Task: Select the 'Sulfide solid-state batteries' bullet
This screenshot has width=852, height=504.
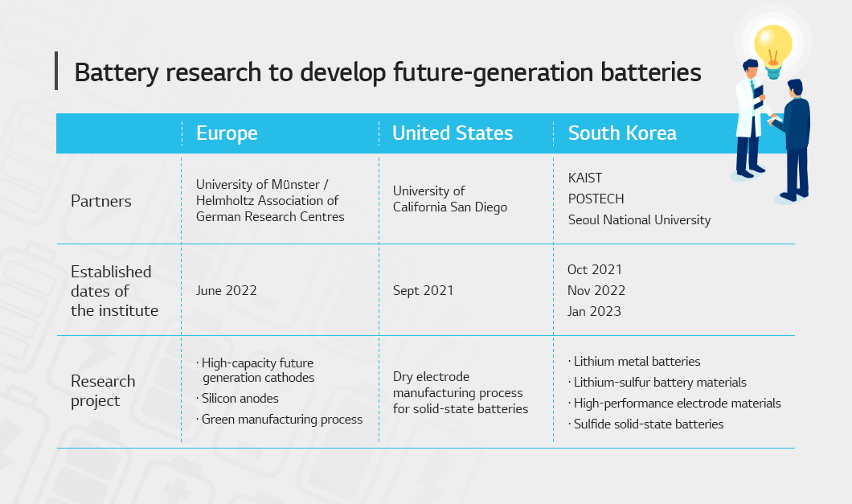Action: click(646, 424)
